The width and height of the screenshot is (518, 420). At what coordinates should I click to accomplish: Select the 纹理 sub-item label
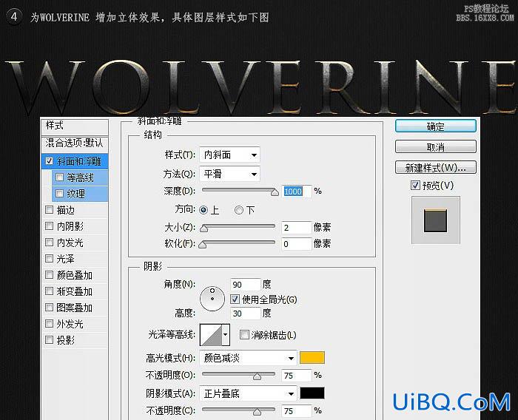tap(75, 194)
